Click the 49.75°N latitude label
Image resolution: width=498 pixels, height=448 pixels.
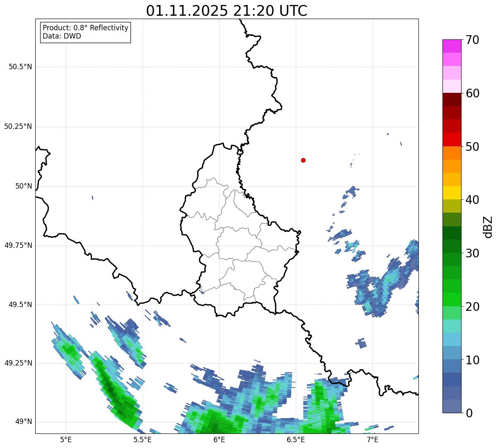[18, 245]
